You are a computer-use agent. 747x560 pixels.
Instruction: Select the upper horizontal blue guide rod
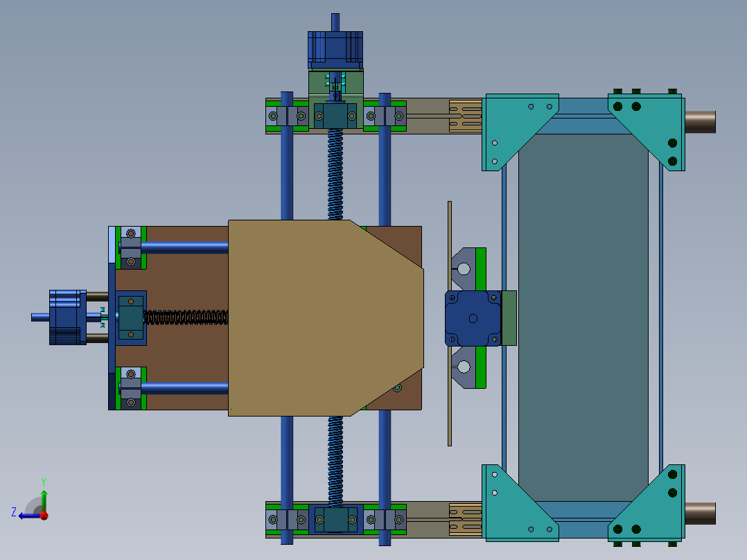point(184,247)
